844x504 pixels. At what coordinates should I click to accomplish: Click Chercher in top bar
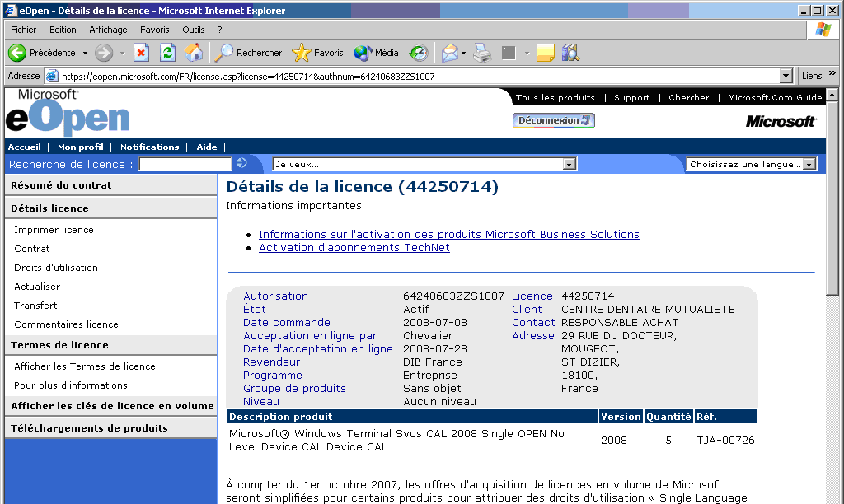689,97
